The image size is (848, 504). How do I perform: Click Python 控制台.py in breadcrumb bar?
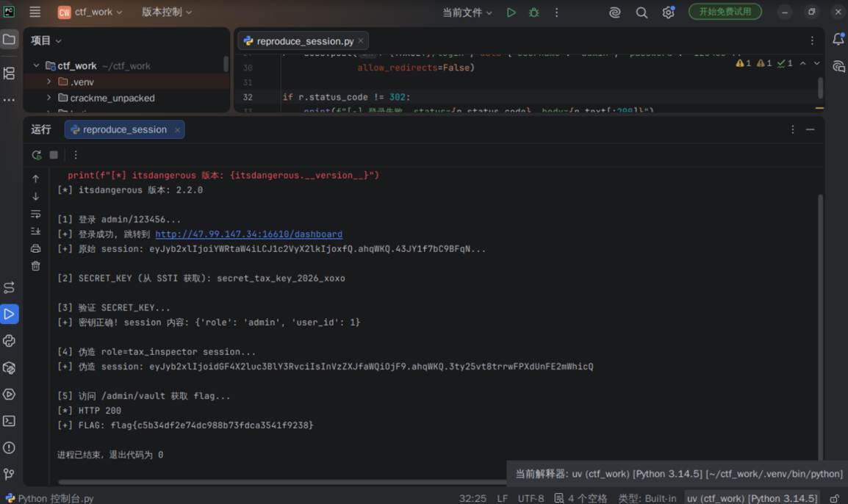pos(49,498)
